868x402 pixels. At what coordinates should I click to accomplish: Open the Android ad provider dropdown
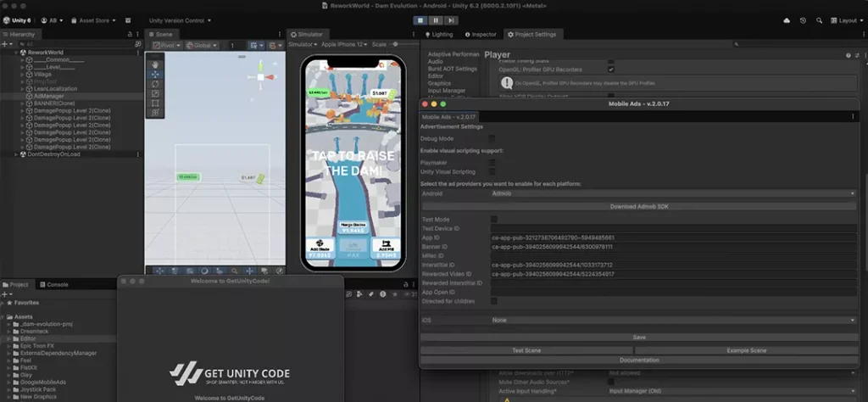pos(673,194)
